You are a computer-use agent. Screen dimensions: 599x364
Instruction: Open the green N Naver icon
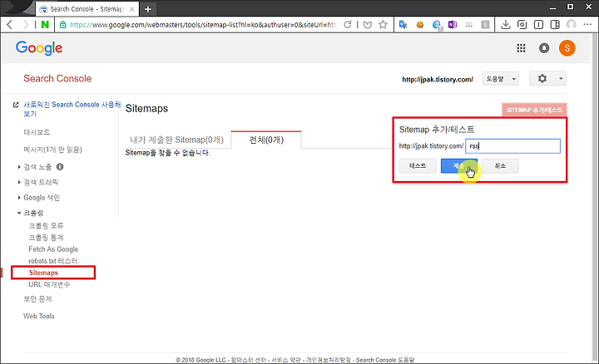(45, 25)
